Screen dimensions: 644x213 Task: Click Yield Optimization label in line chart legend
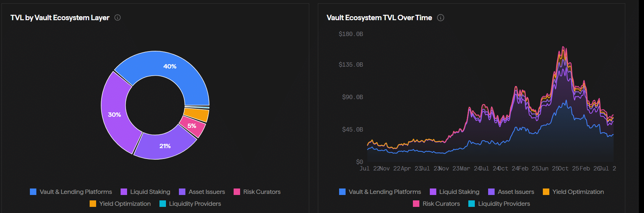(578, 192)
